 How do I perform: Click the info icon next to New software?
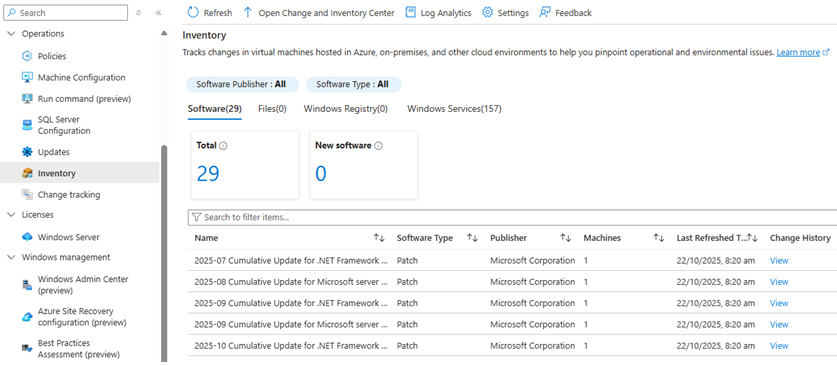[x=378, y=146]
